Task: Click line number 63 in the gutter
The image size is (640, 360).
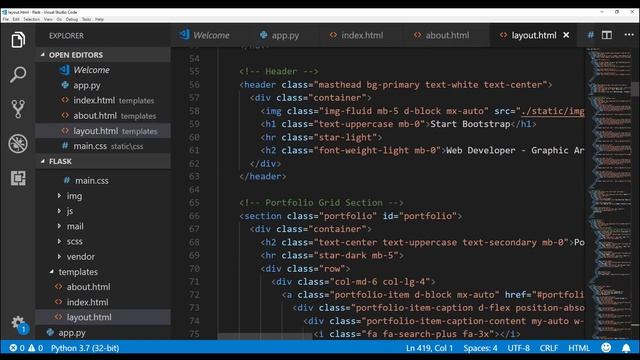Action: click(194, 176)
